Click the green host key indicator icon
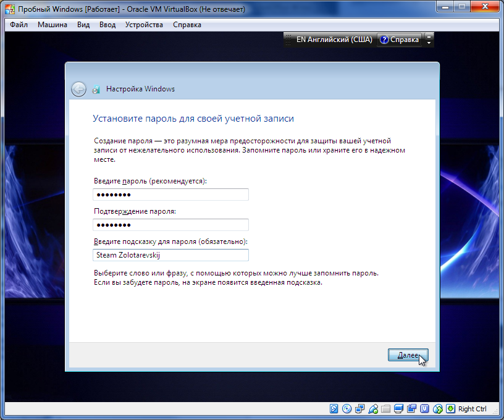Viewport: 504px width, 420px height. [451, 409]
